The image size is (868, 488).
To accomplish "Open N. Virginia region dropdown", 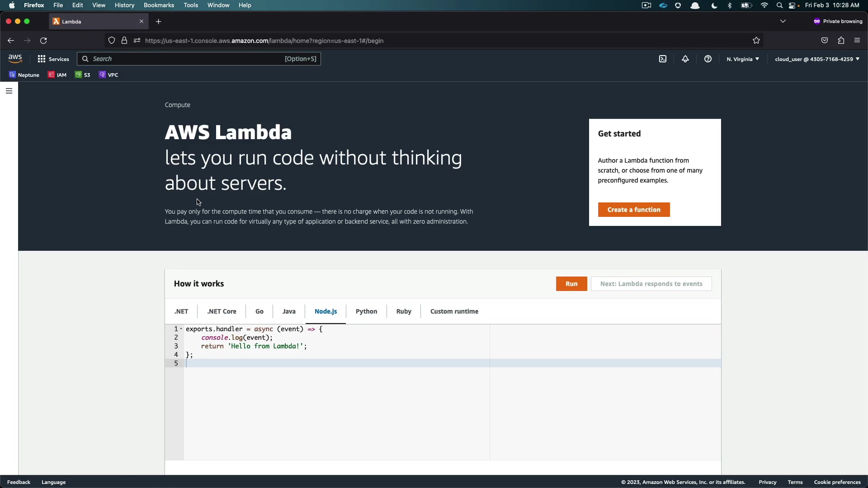I will tap(743, 59).
